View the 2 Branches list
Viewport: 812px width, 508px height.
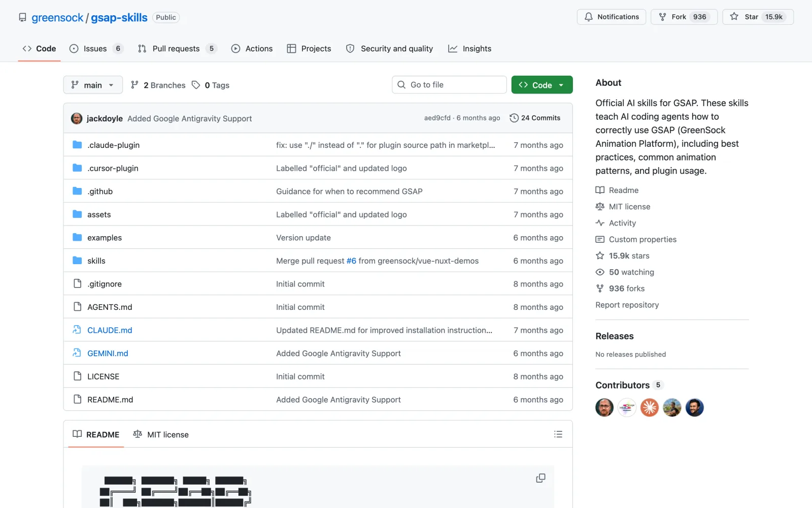pyautogui.click(x=158, y=85)
